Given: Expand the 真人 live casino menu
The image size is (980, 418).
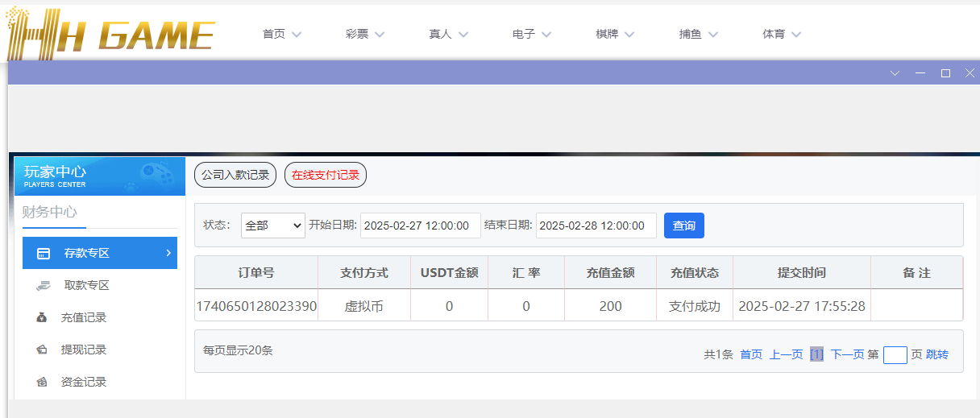Looking at the screenshot, I should pos(448,35).
